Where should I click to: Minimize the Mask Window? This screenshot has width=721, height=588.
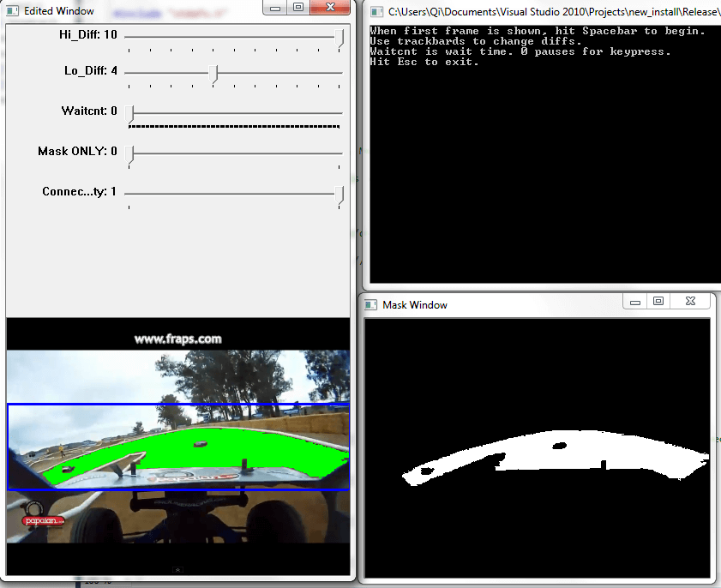pos(635,302)
